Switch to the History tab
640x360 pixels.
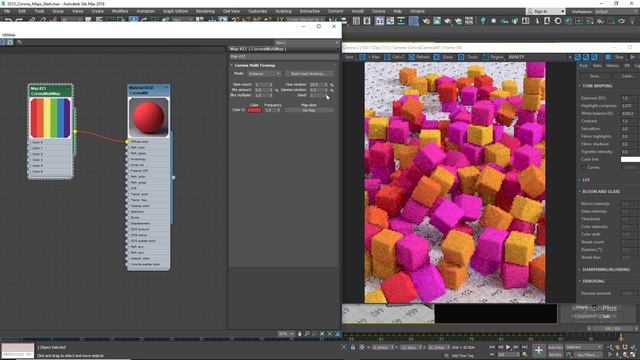click(x=612, y=66)
